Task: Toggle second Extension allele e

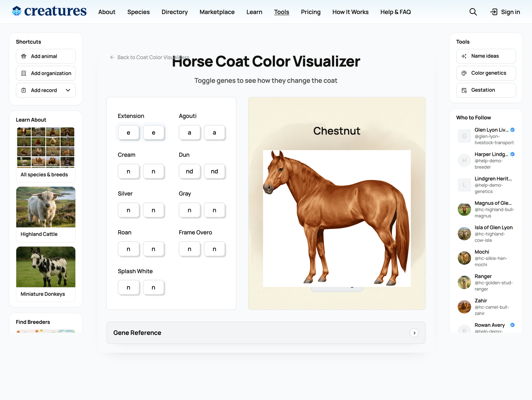Action: (154, 133)
